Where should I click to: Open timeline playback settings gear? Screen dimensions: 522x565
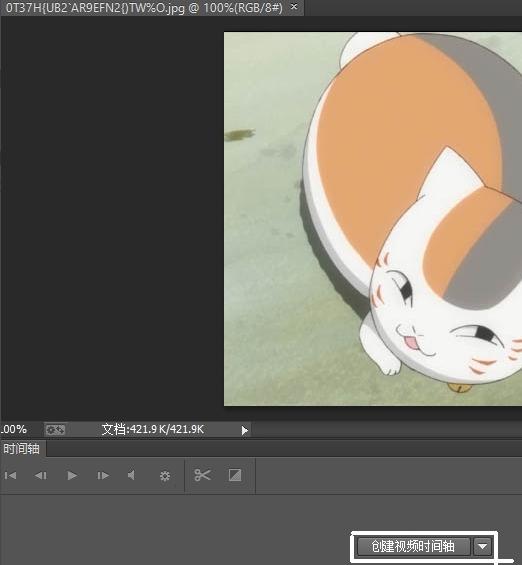point(165,476)
